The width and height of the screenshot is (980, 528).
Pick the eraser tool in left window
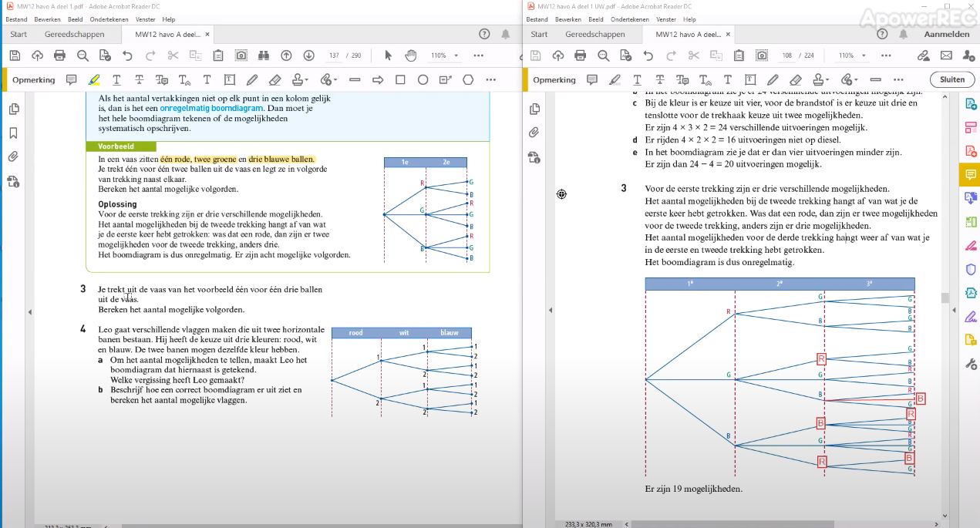coord(275,79)
